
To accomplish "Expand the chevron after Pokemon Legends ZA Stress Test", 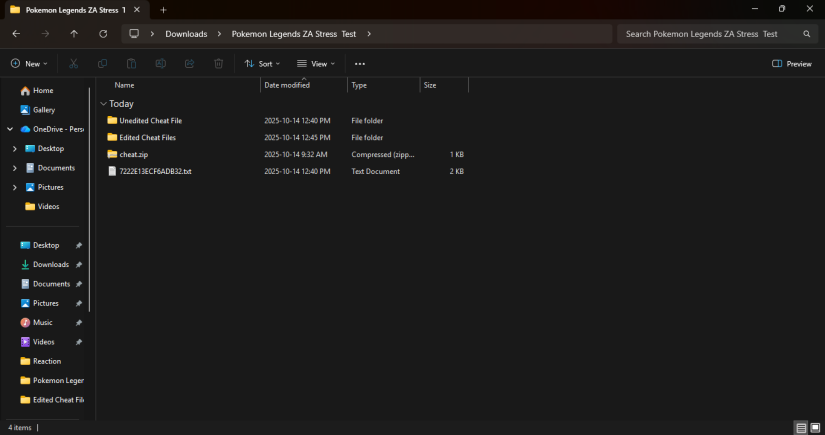I will 369,34.
